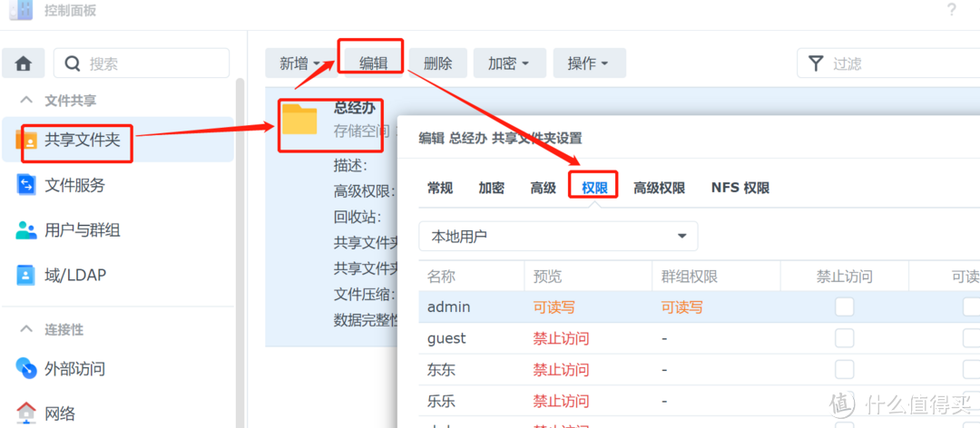The height and width of the screenshot is (428, 980).
Task: Click the help question mark icon
Action: tap(951, 10)
